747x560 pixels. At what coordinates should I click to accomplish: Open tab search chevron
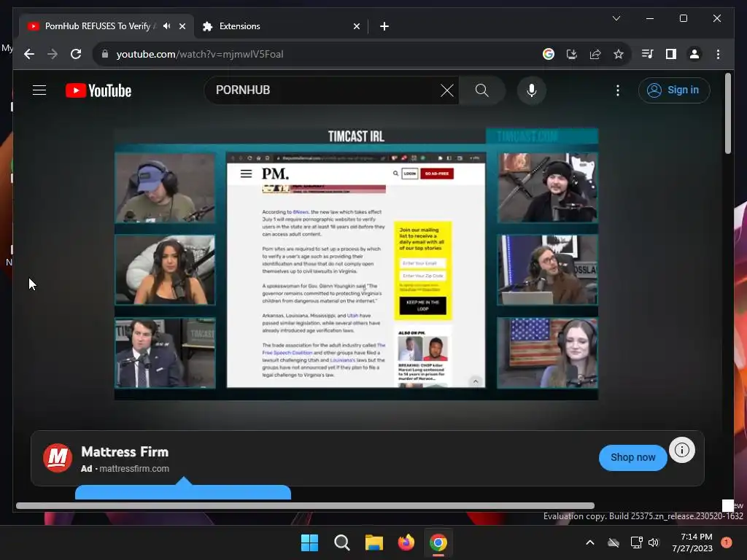(x=616, y=18)
